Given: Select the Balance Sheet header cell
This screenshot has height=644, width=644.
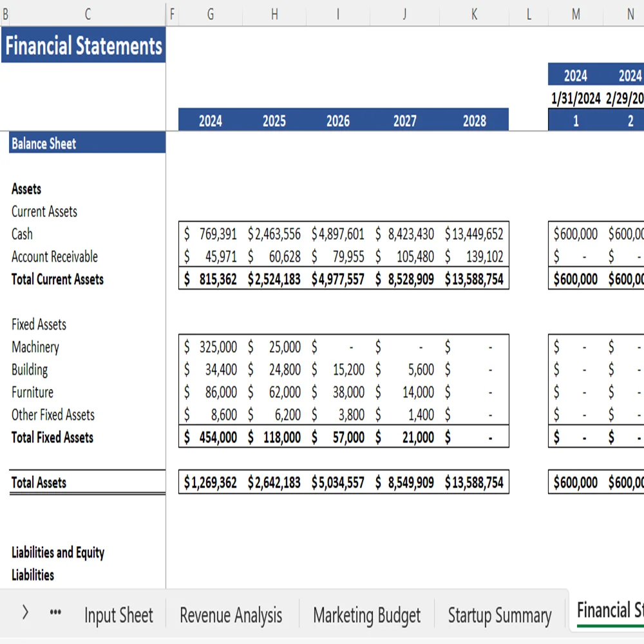Looking at the screenshot, I should pyautogui.click(x=43, y=143).
